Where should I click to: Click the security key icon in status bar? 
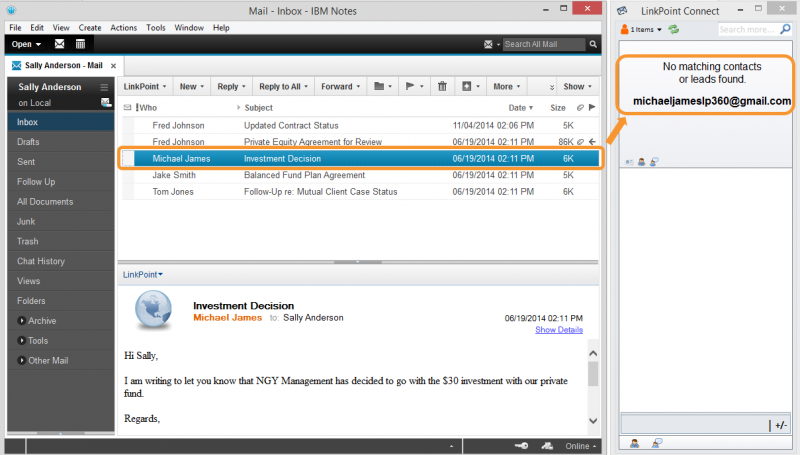(522, 446)
